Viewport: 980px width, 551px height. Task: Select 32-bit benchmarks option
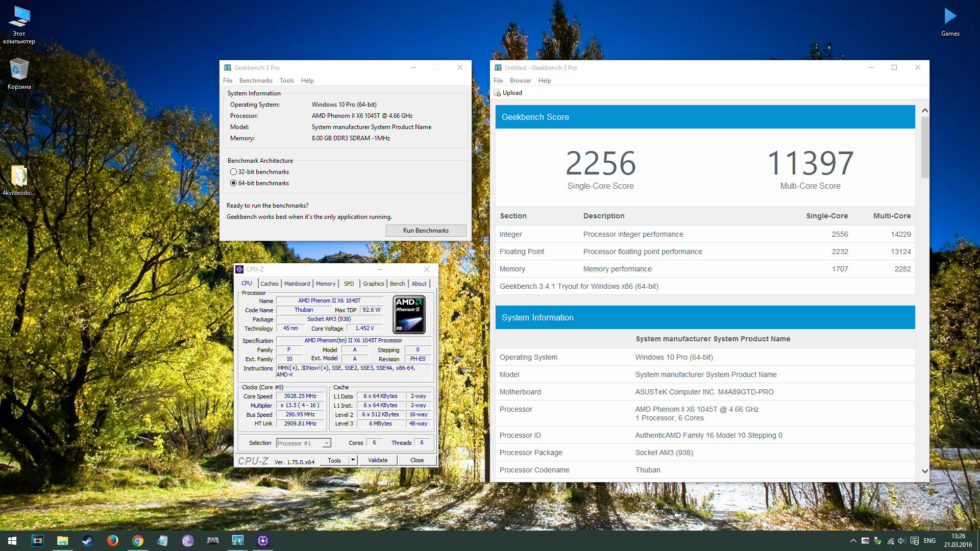pyautogui.click(x=259, y=172)
